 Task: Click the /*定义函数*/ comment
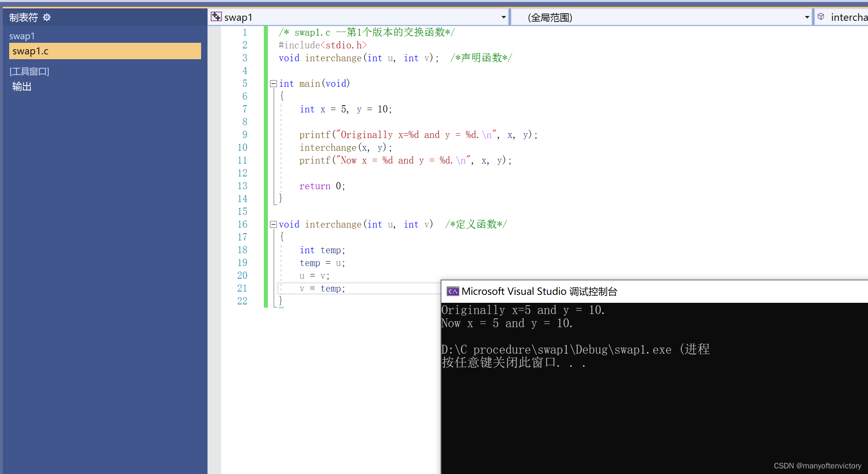click(x=476, y=224)
